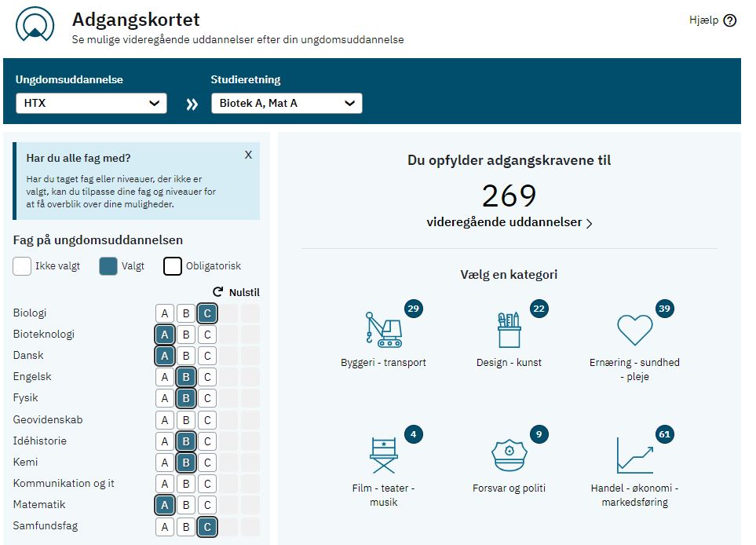756x545 pixels.
Task: Click the Valgt legend color box
Action: 108,266
